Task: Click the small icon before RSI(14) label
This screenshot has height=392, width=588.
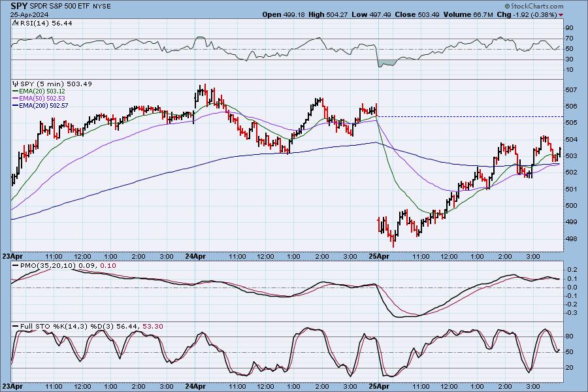Action: tap(15, 23)
